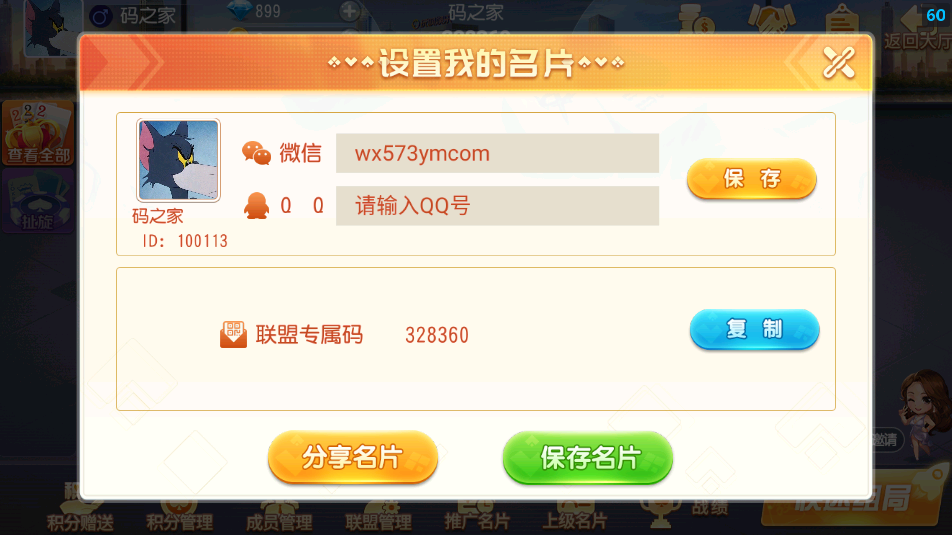
Task: Click the blue 复制 button
Action: (x=755, y=329)
